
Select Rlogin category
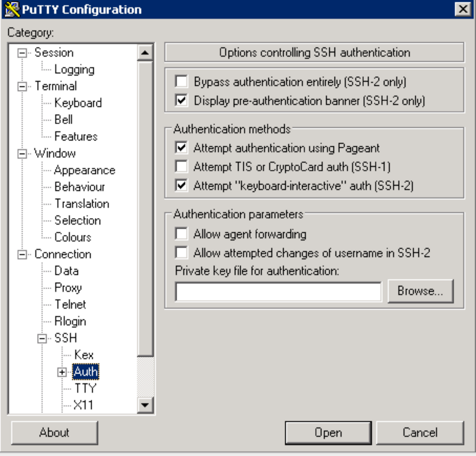click(70, 321)
